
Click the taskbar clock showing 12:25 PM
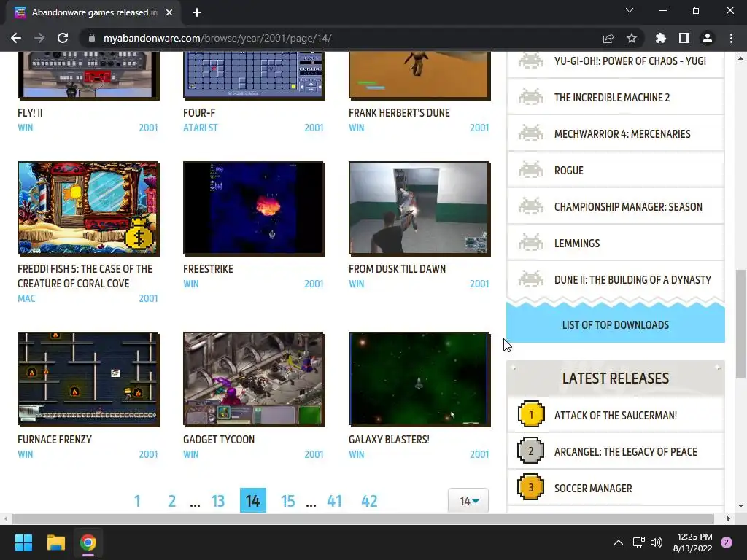693,542
